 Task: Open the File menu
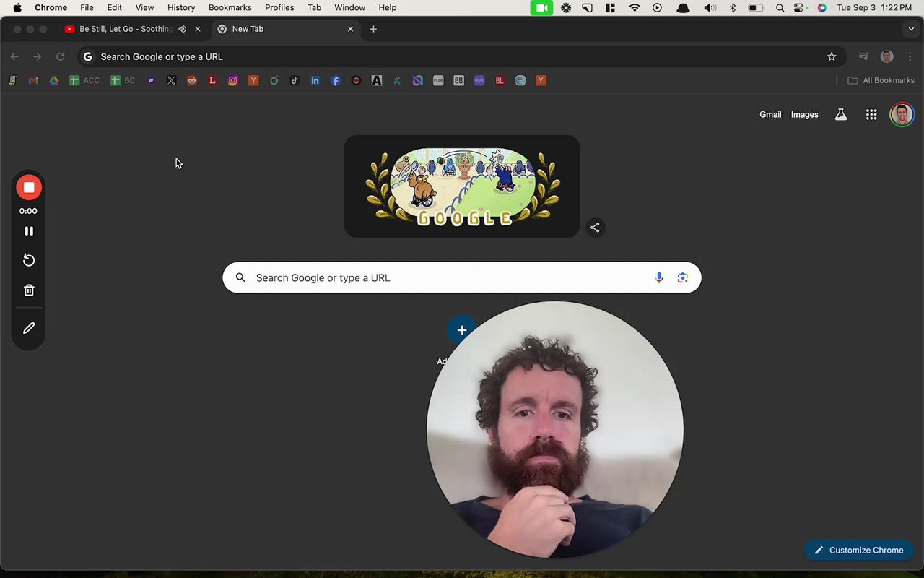coord(87,7)
